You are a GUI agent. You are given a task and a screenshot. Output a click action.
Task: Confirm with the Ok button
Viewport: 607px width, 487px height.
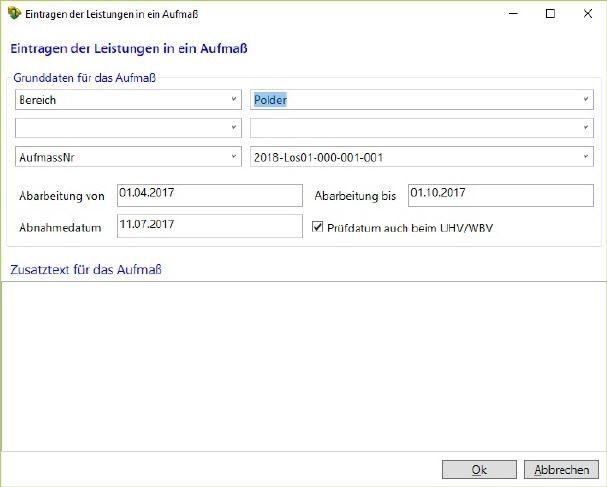point(479,469)
